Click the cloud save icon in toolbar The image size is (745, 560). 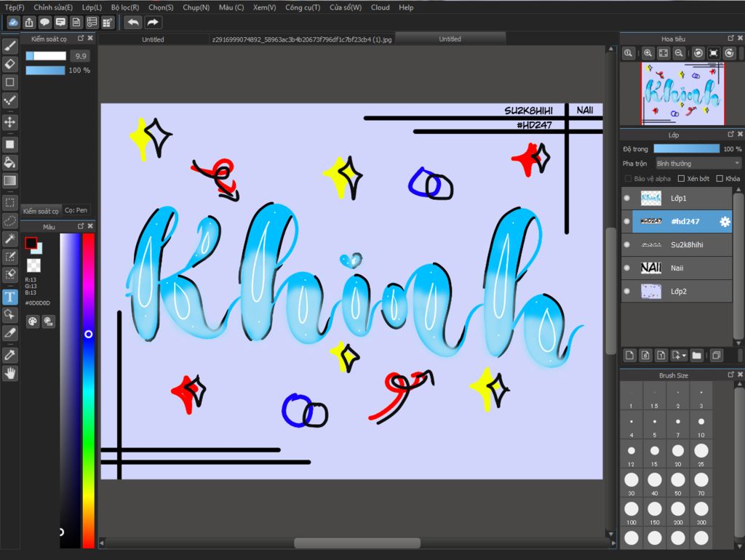click(13, 23)
